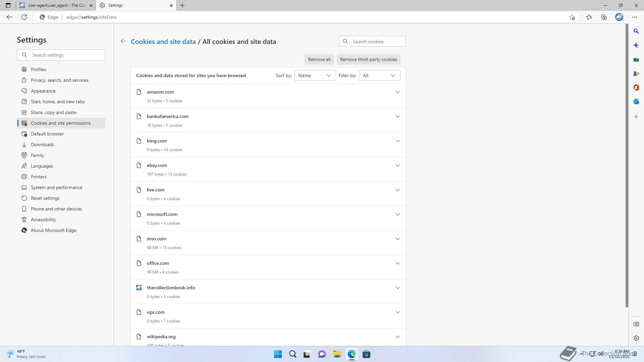Viewport: 644px width, 362px height.
Task: Open the Sort by Name dropdown
Action: [x=315, y=75]
